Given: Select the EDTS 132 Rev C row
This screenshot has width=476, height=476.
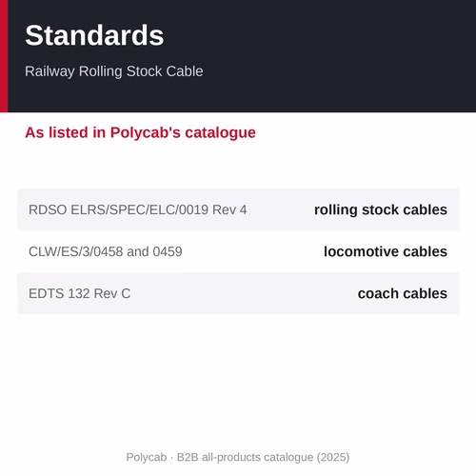Looking at the screenshot, I should point(238,293).
